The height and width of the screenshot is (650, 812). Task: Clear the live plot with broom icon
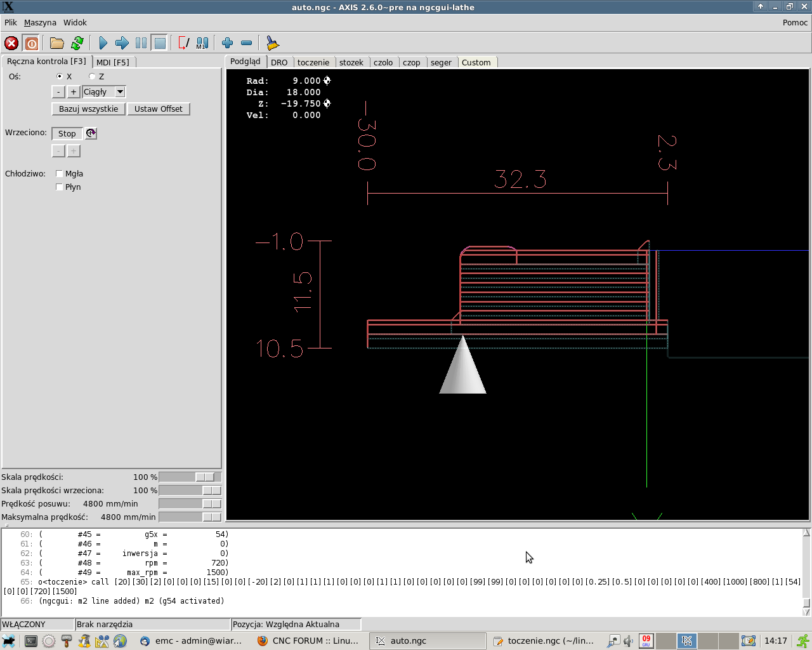click(272, 43)
